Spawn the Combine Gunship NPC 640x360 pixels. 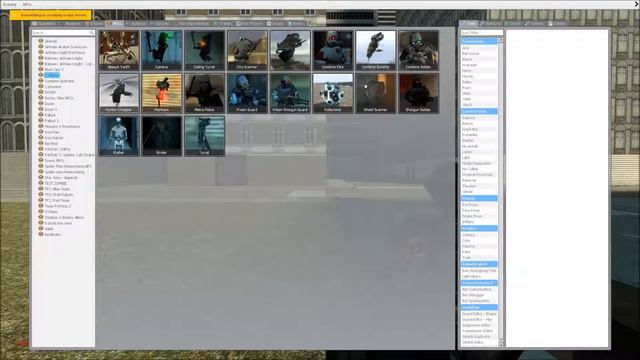click(x=376, y=50)
